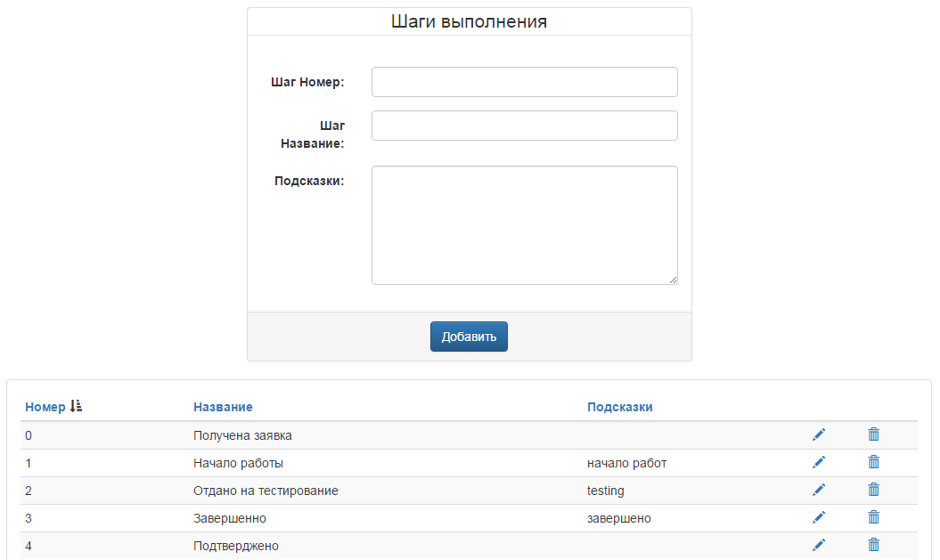940x560 pixels.
Task: Click the sort icon beside Номер
Action: pos(76,406)
